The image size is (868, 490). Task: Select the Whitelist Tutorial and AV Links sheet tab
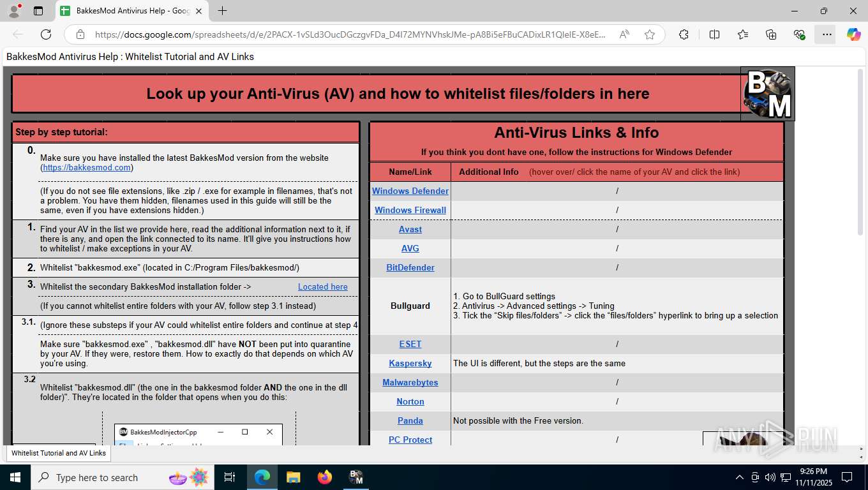[59, 453]
